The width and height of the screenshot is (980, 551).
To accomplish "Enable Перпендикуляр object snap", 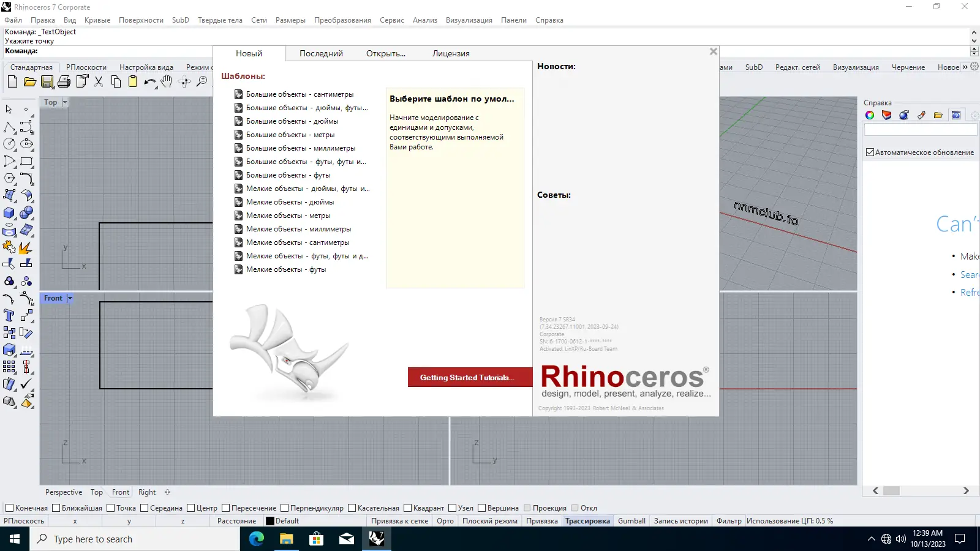I will [284, 508].
